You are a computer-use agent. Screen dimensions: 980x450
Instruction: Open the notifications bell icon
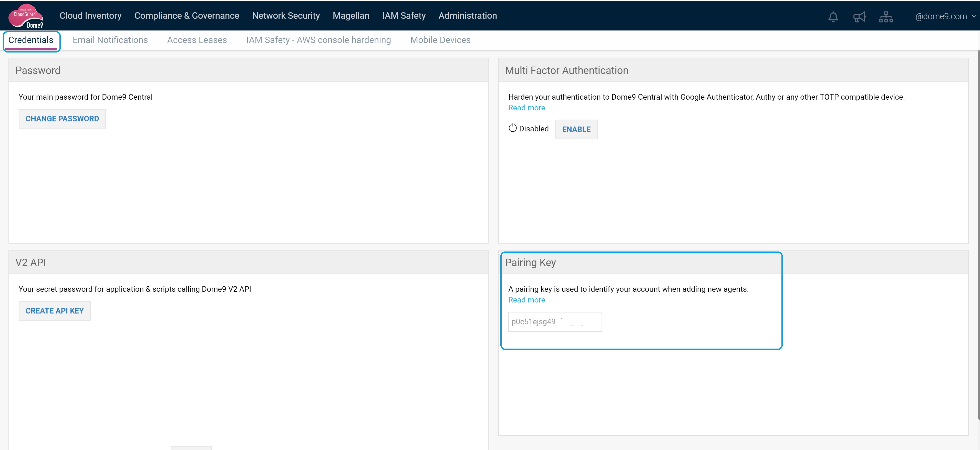[833, 17]
